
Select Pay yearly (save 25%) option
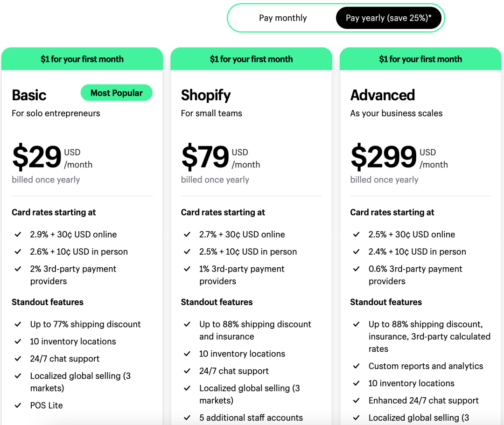(389, 18)
